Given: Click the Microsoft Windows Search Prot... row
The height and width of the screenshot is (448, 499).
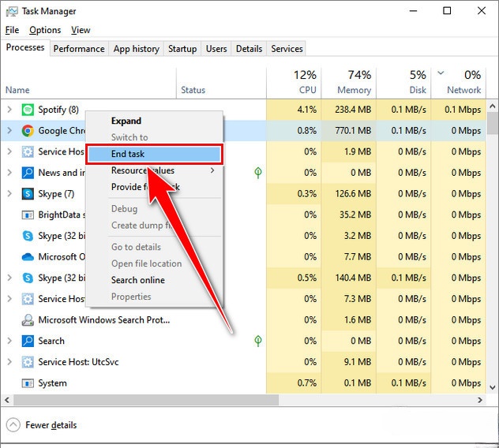Looking at the screenshot, I should (243, 320).
